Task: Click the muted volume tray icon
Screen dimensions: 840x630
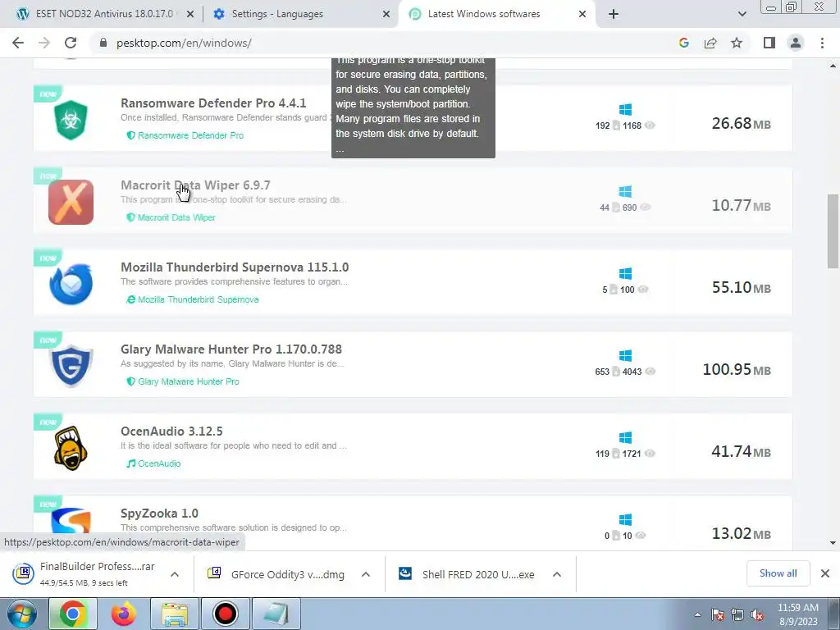Action: (757, 615)
